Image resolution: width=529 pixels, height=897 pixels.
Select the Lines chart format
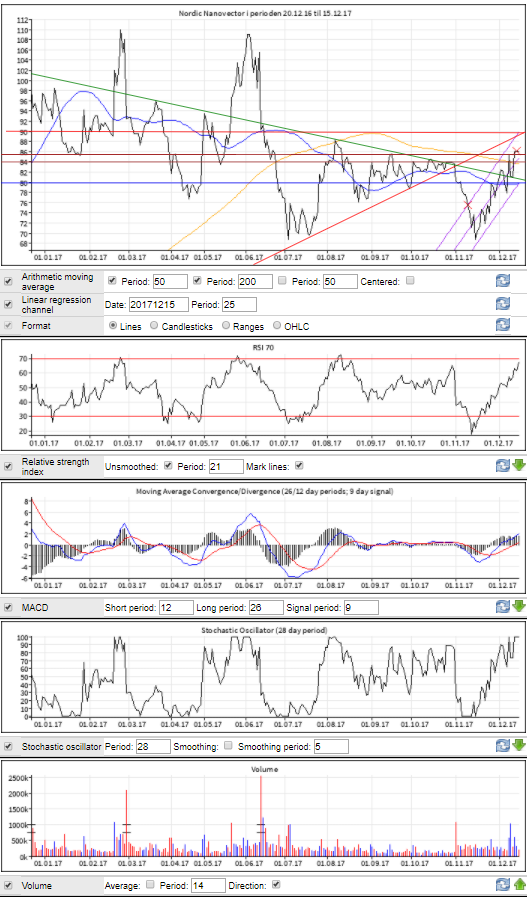click(113, 326)
